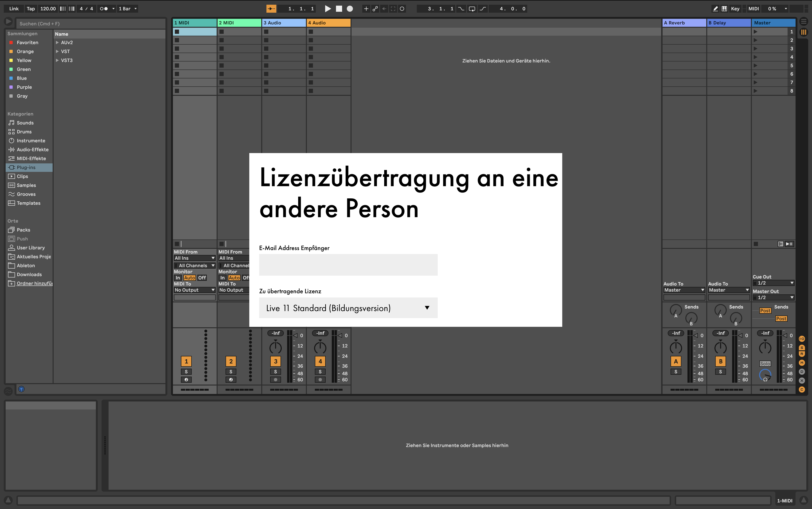
Task: Click the browser search field
Action: point(91,23)
